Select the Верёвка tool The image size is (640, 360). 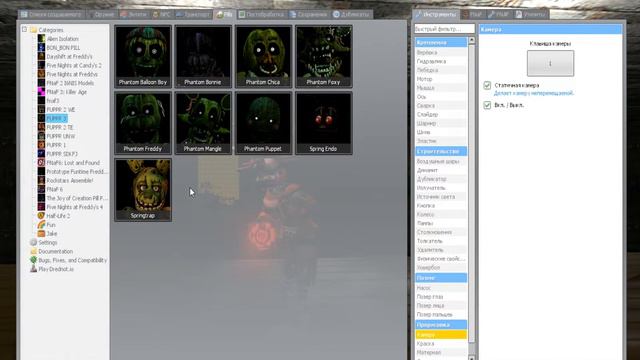[x=441, y=52]
